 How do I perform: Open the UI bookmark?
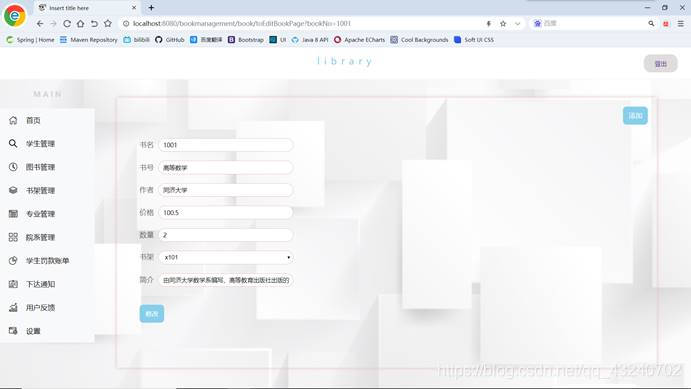(x=278, y=40)
